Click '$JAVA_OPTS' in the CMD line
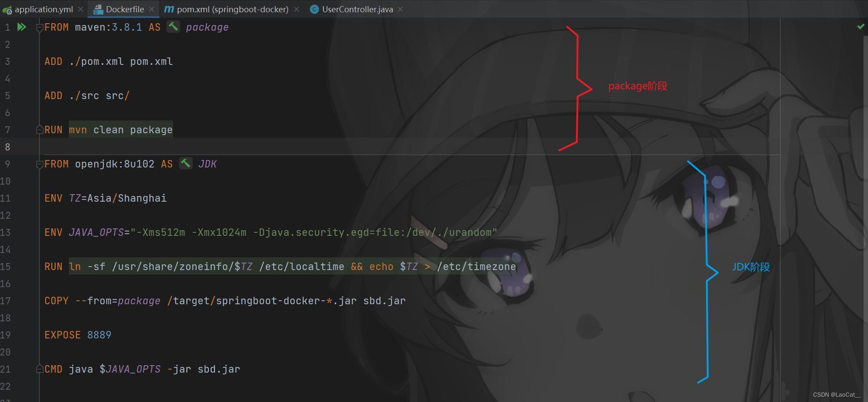Screen dimensions: 868x402 click(x=130, y=369)
